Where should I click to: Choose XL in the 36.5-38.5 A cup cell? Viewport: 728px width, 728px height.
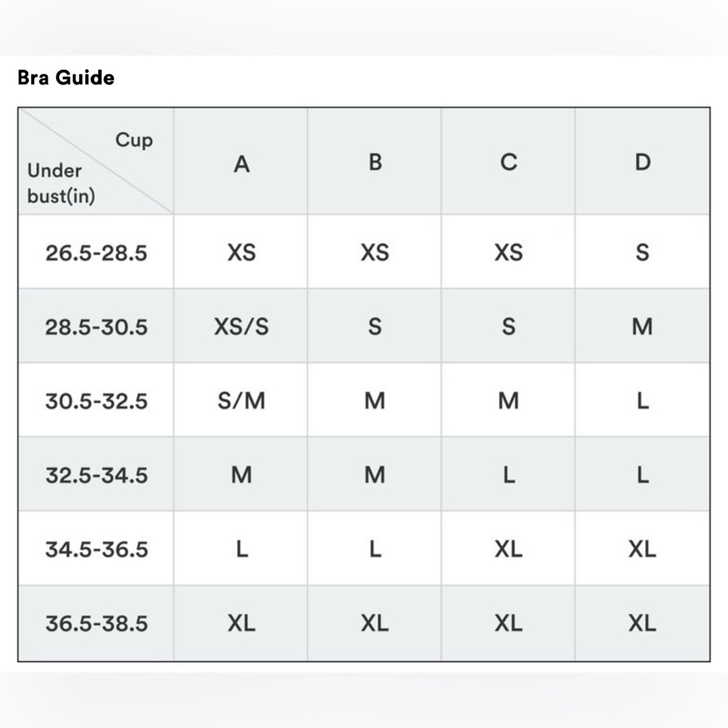tap(241, 623)
